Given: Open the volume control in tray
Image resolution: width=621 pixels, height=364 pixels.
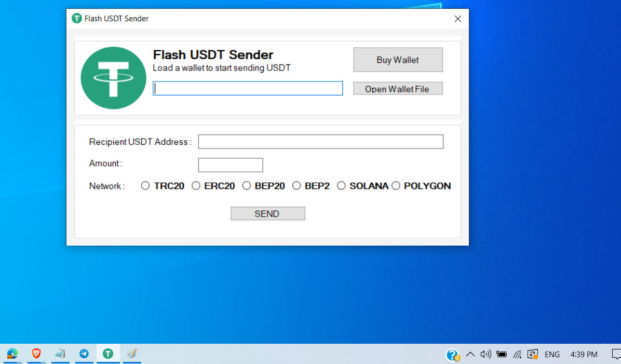Looking at the screenshot, I should click(485, 354).
